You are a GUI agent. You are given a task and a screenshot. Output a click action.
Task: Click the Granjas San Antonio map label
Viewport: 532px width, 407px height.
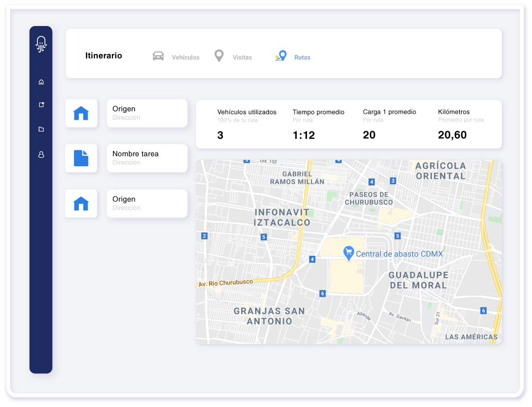point(269,316)
